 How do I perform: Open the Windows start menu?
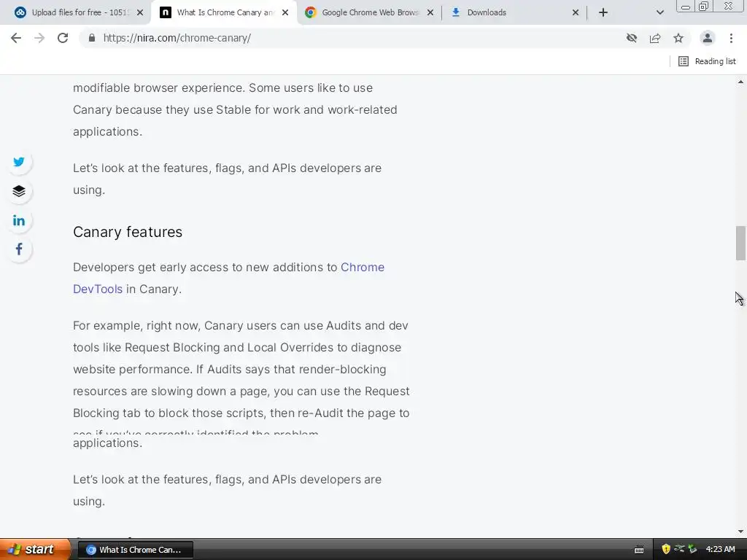pos(35,549)
